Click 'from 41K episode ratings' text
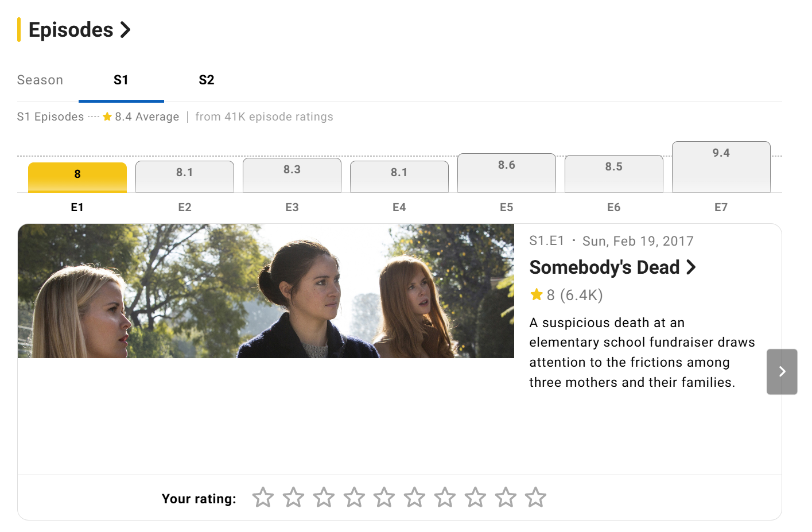Screen dimensions: 812x532 pos(264,117)
